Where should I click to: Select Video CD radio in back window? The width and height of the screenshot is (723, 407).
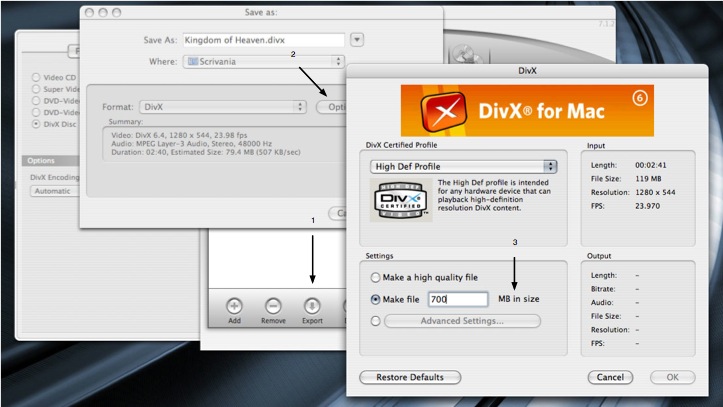pyautogui.click(x=36, y=77)
